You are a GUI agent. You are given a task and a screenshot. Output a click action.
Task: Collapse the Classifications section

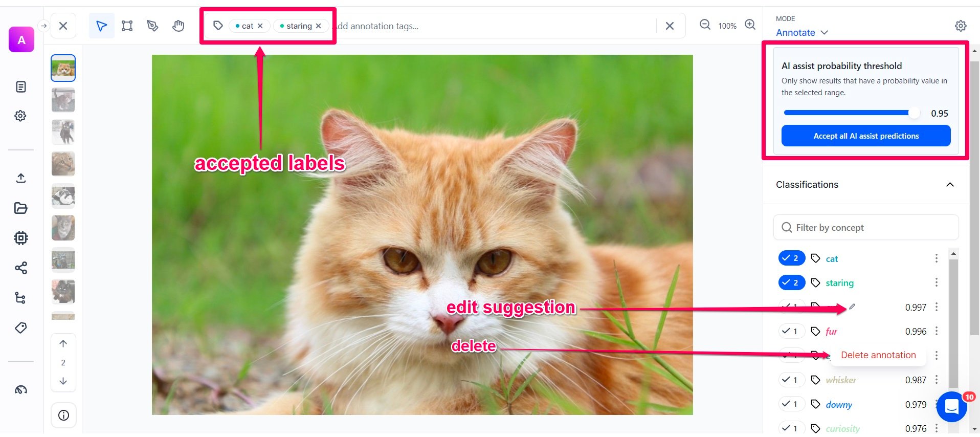pyautogui.click(x=950, y=185)
